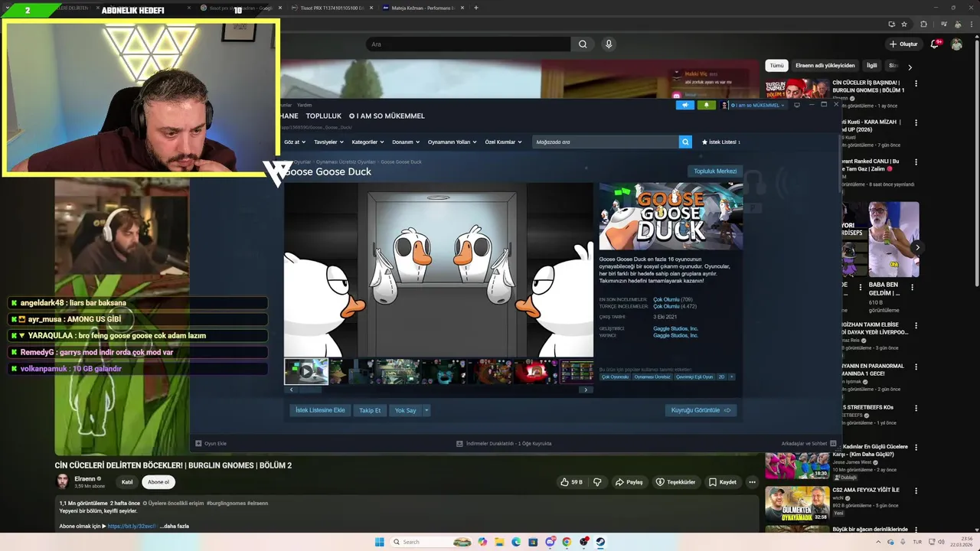Open I AM SO MÜKEMMEL profile tab
The height and width of the screenshot is (551, 980).
(387, 116)
